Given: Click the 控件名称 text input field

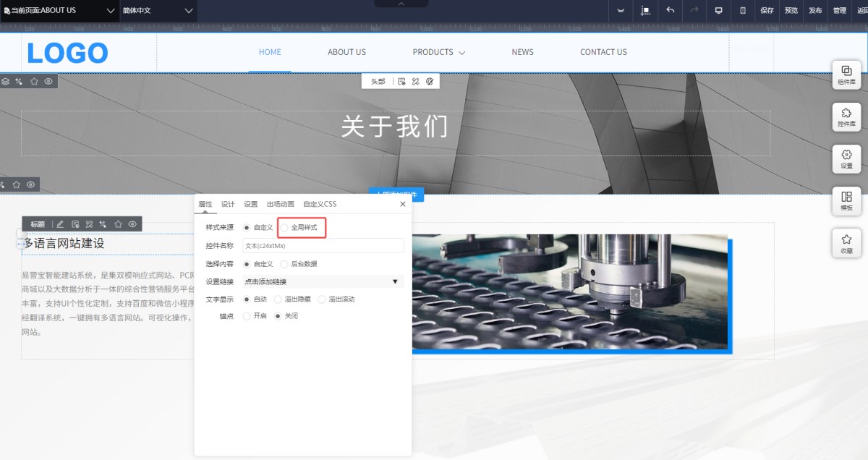Looking at the screenshot, I should (x=323, y=246).
